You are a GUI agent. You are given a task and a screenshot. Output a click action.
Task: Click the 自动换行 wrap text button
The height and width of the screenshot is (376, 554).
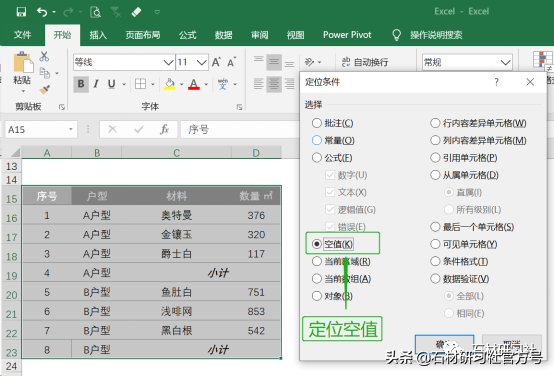click(365, 62)
